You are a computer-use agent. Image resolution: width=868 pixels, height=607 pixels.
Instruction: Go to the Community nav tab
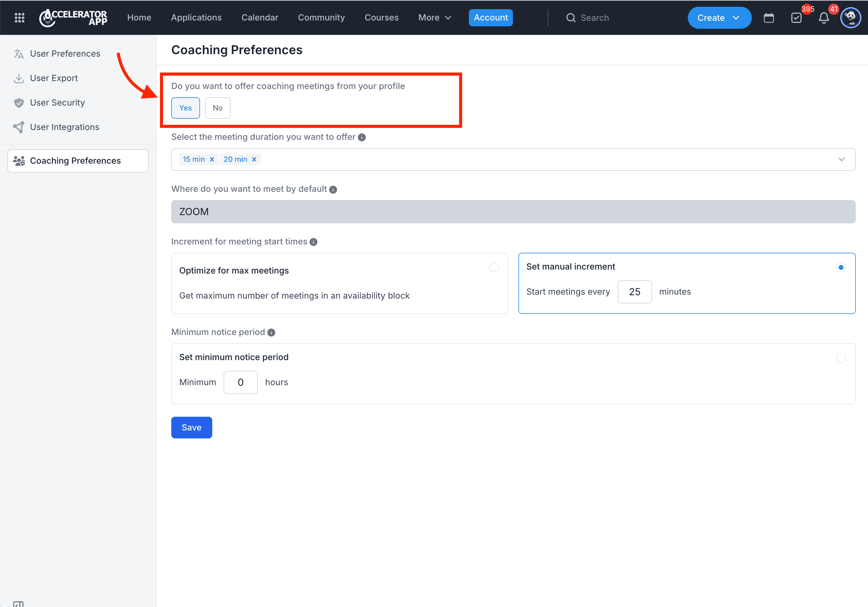[x=321, y=17]
